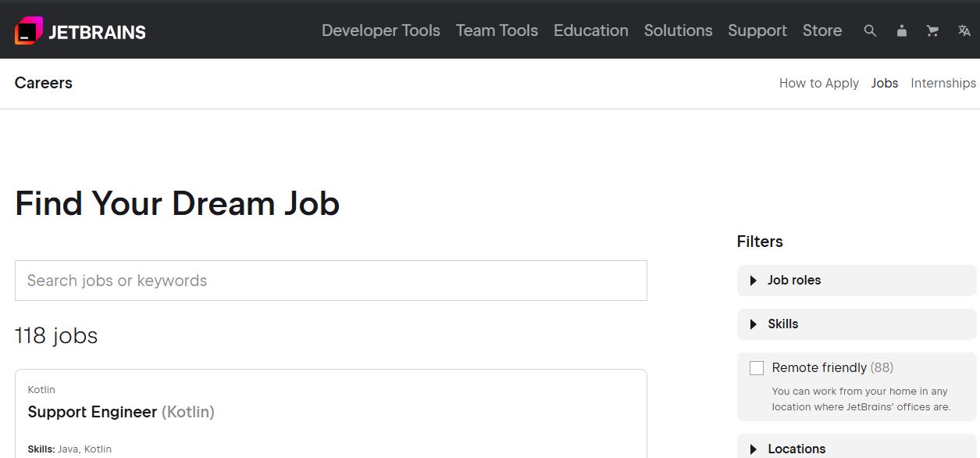Open the Developer Tools menu
Image resolution: width=980 pixels, height=458 pixels.
click(x=381, y=30)
